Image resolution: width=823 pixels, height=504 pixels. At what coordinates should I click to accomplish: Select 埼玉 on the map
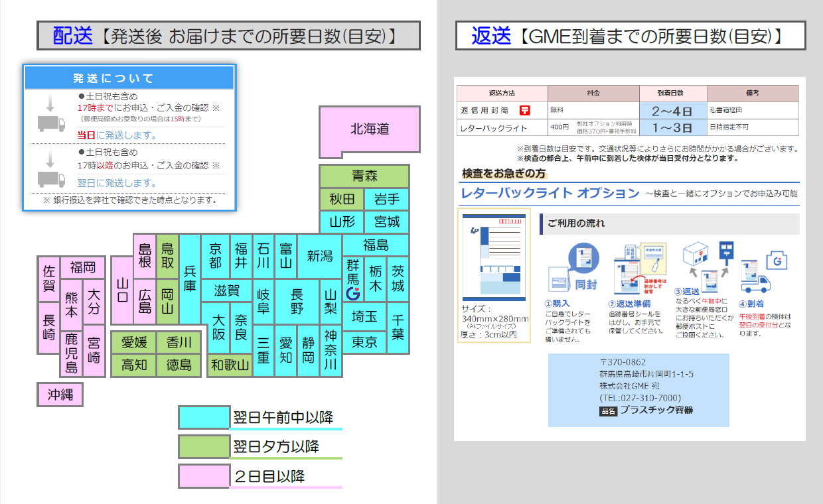pyautogui.click(x=364, y=316)
